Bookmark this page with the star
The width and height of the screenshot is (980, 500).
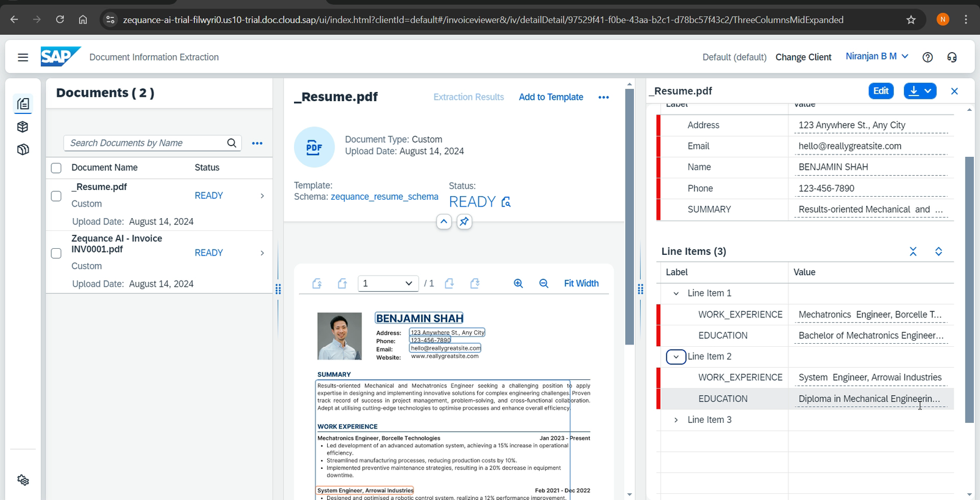[x=911, y=20]
